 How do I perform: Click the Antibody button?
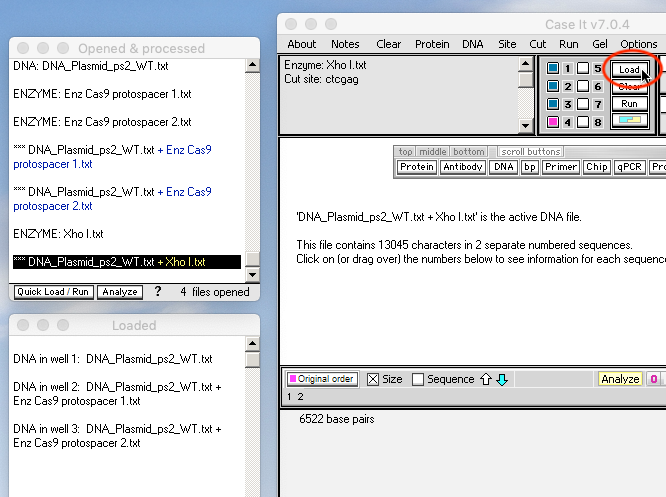point(463,167)
